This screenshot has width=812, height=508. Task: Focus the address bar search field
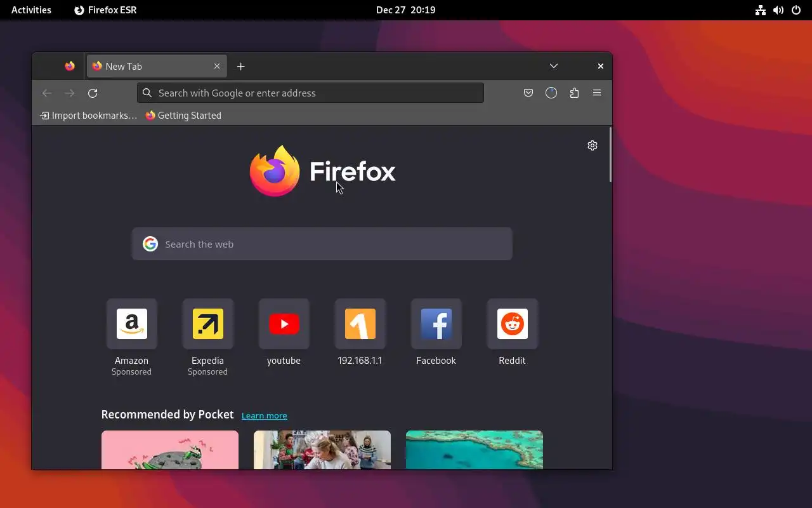point(310,93)
